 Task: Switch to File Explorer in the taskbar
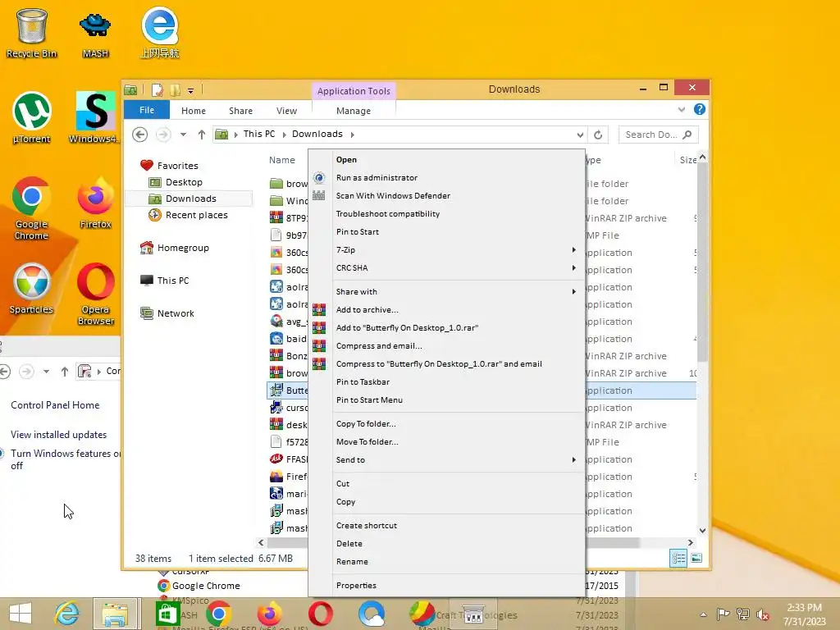pyautogui.click(x=116, y=614)
